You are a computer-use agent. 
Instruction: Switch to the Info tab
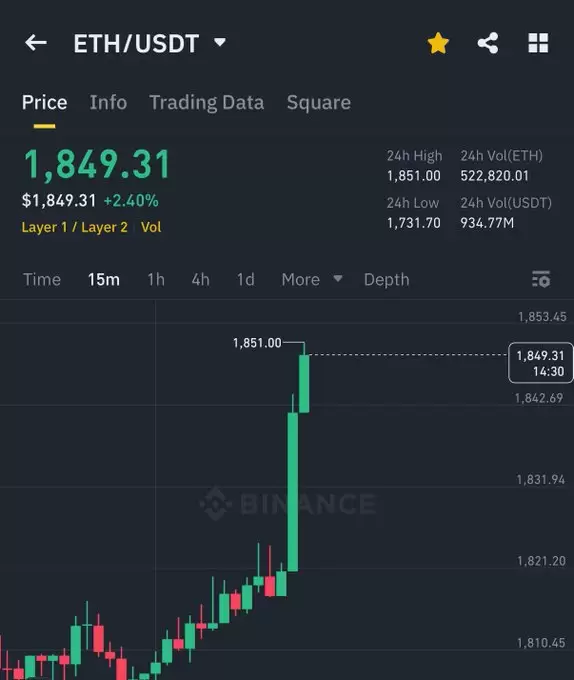[x=108, y=102]
